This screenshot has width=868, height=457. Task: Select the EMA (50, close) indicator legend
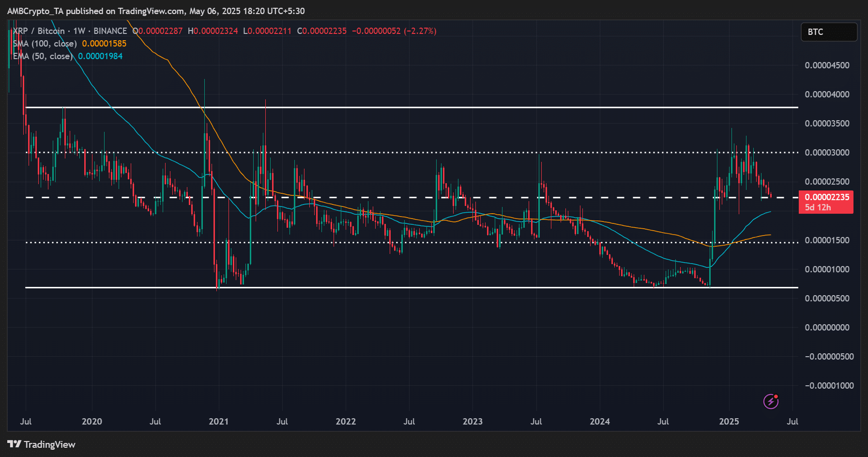[43, 56]
